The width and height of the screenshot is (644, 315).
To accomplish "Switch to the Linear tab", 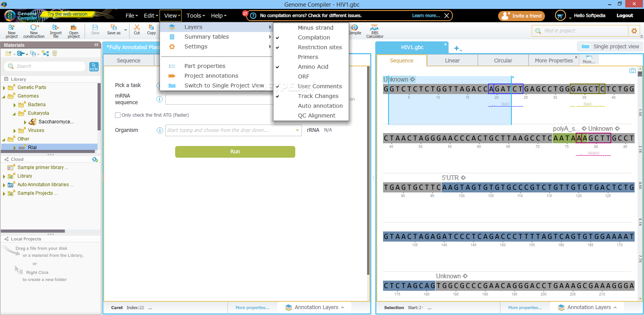I will tap(452, 61).
